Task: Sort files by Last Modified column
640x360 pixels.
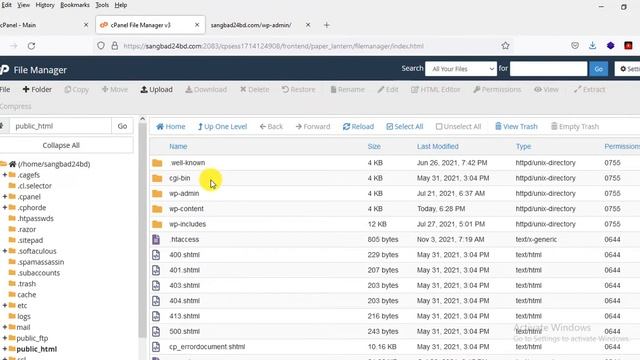Action: coord(438,147)
